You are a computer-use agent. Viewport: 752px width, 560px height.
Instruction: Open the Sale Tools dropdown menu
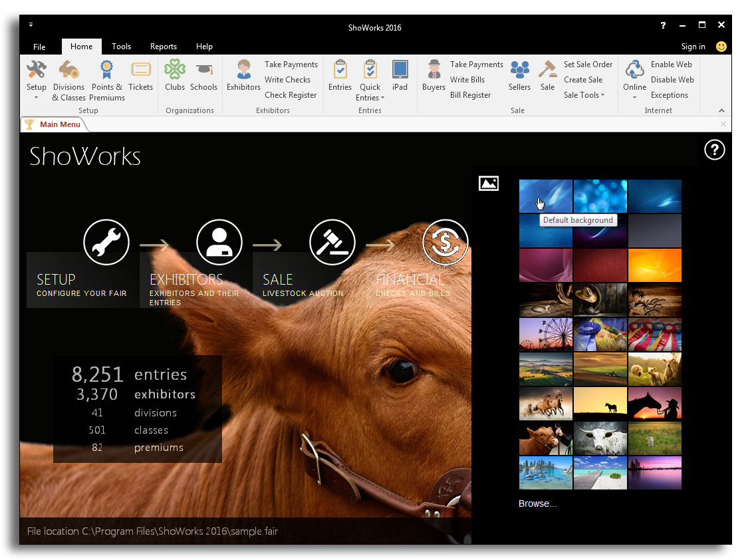tap(584, 95)
